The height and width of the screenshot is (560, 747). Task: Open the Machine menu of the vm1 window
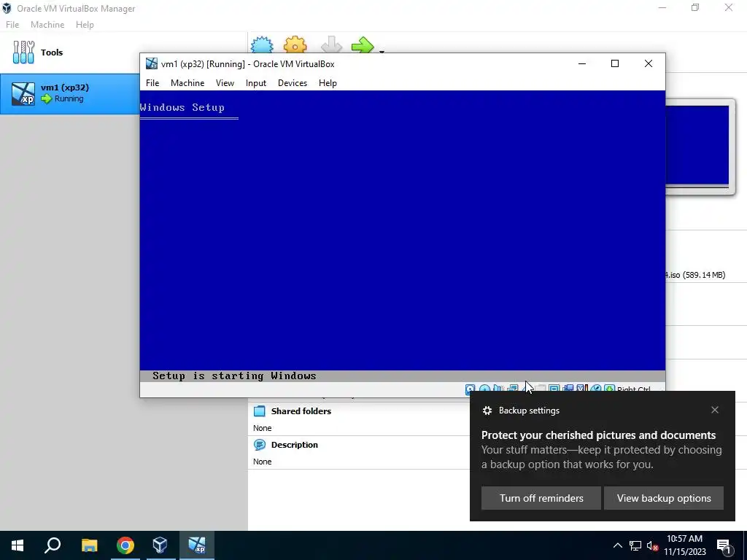point(187,83)
